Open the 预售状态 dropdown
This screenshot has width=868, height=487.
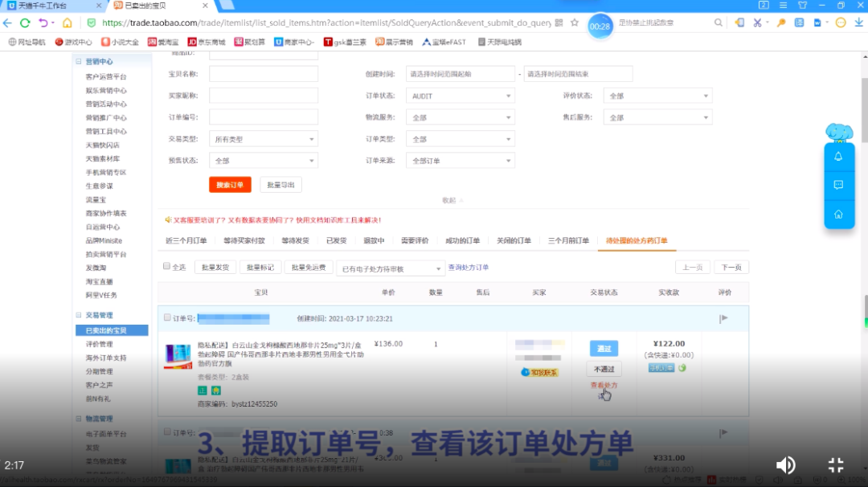[264, 161]
